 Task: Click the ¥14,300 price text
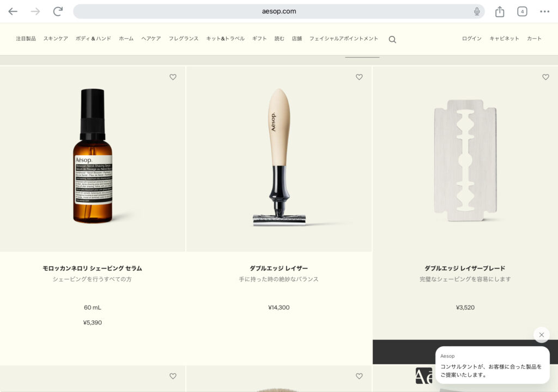click(278, 308)
